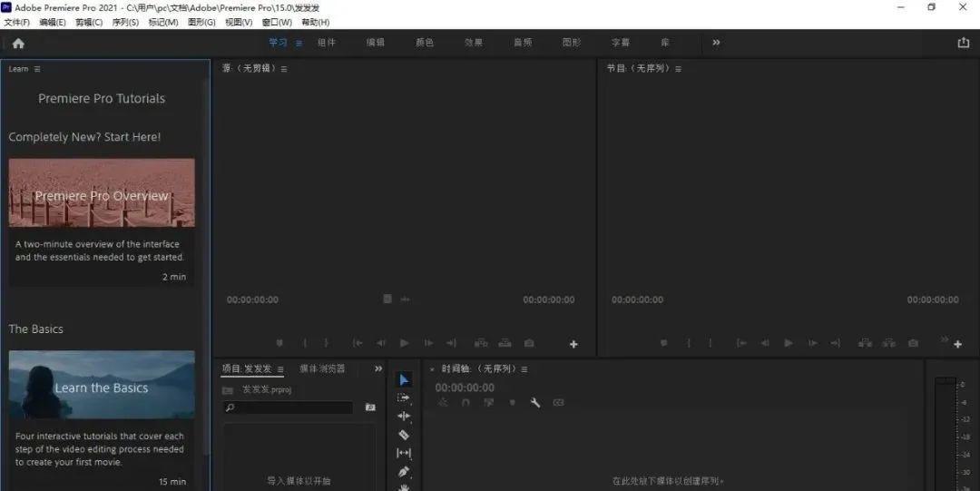Open 编辑(E) menu
This screenshot has height=491, width=980.
click(x=53, y=22)
